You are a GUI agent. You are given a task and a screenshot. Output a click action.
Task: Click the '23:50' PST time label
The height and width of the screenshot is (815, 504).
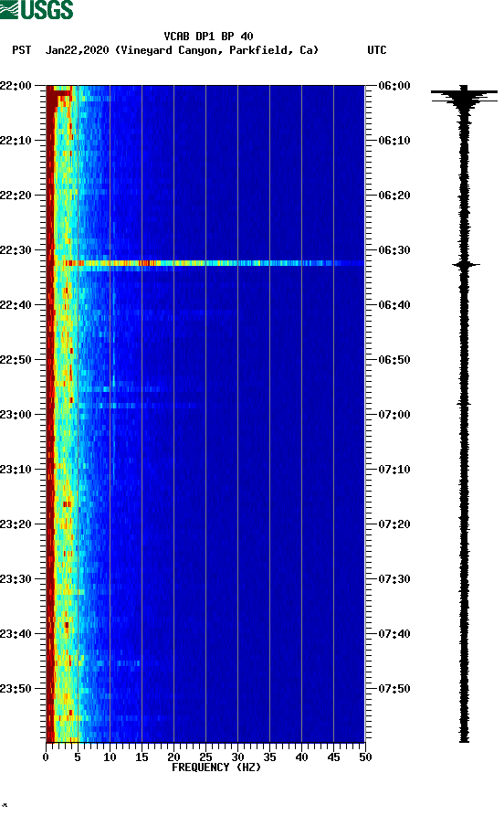[16, 689]
